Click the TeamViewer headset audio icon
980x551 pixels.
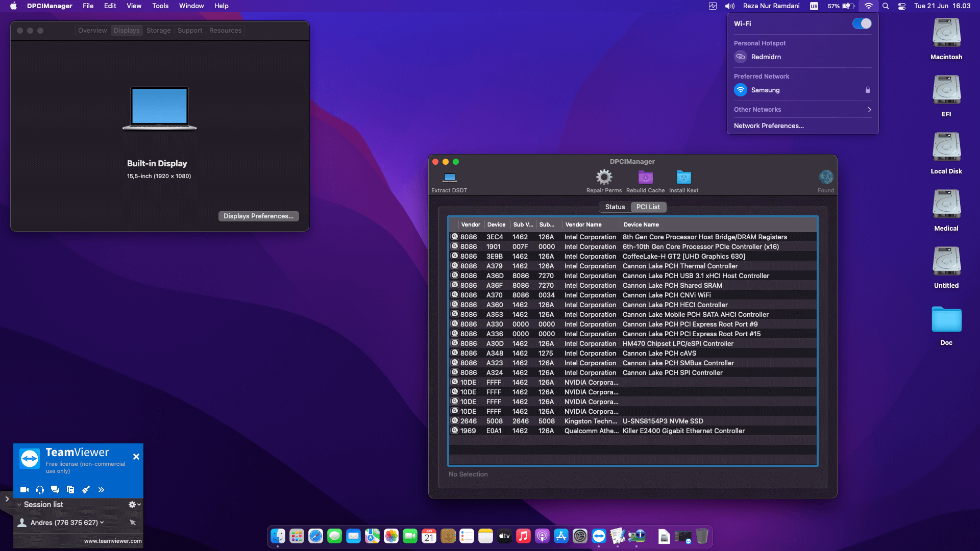click(40, 490)
